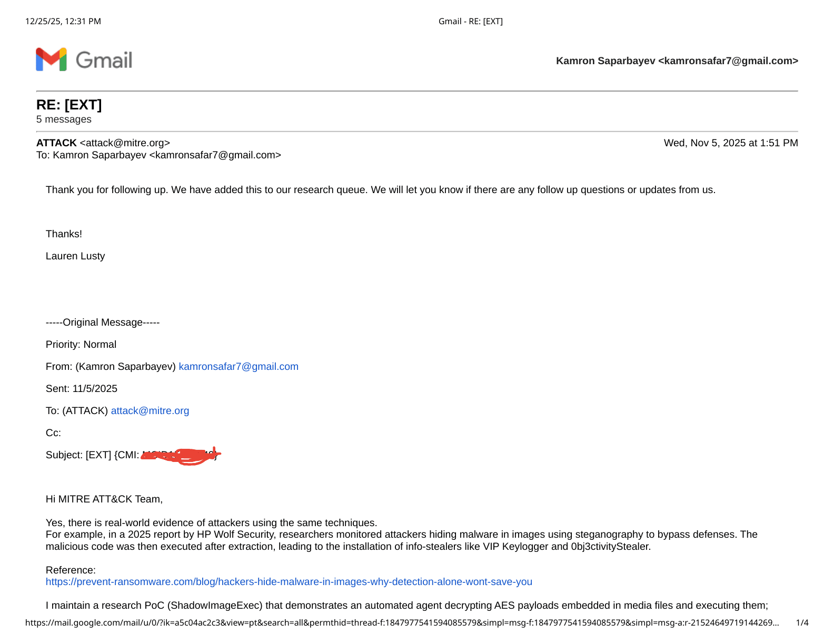Select the "Hi MITRE ATT&CK Team," greeting
834x644 pixels.
(104, 499)
